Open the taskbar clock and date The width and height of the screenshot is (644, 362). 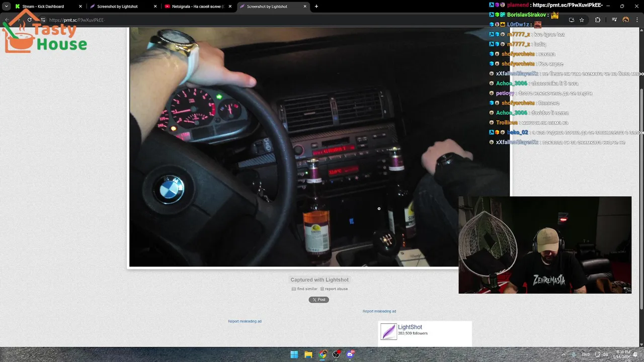(621, 354)
